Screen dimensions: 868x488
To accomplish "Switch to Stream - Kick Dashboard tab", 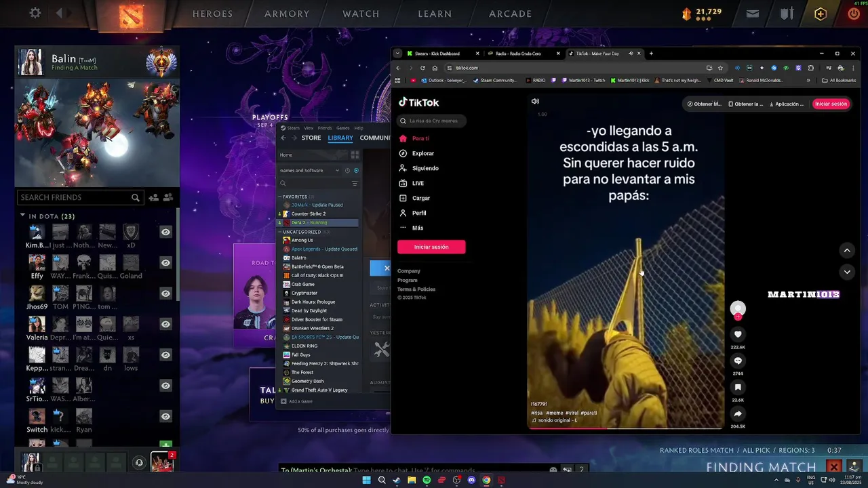I will pyautogui.click(x=443, y=54).
